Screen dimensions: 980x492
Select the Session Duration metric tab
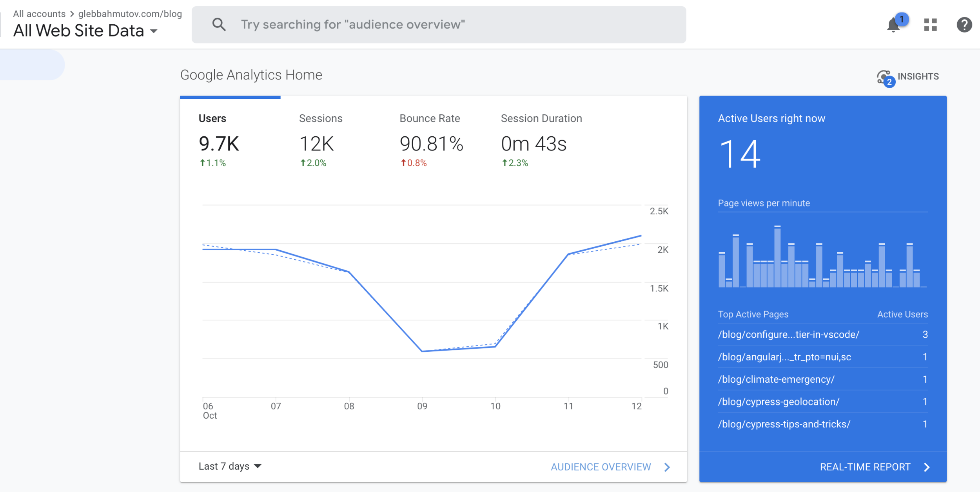point(541,118)
